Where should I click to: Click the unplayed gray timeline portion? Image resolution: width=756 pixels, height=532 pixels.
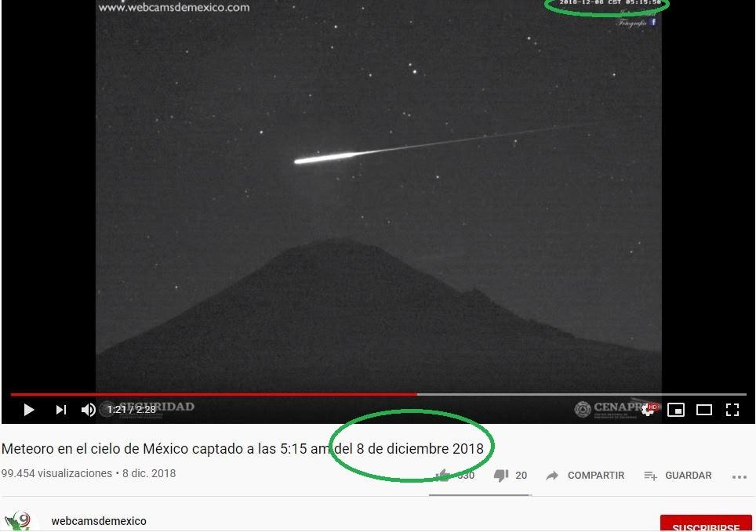tap(582, 394)
